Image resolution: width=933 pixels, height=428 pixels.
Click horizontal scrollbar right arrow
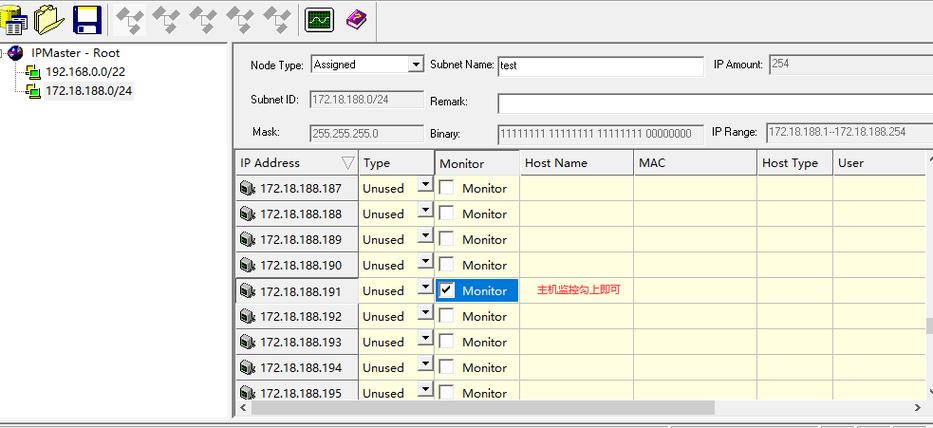click(918, 408)
